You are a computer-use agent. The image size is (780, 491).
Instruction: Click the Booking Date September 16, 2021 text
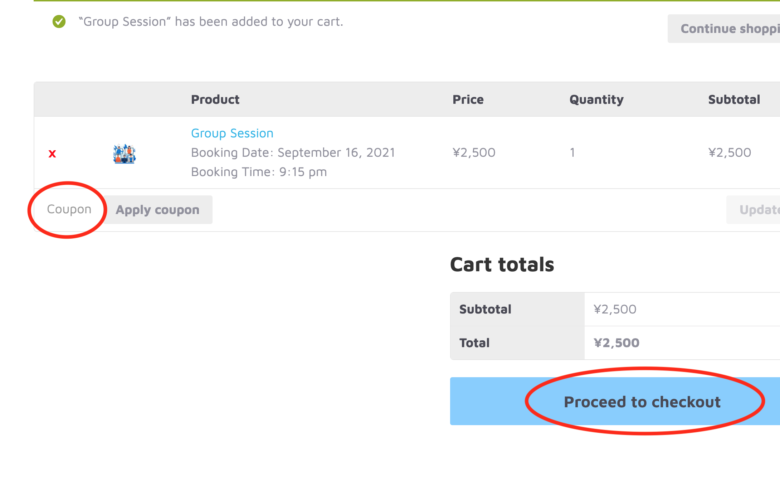(x=293, y=152)
